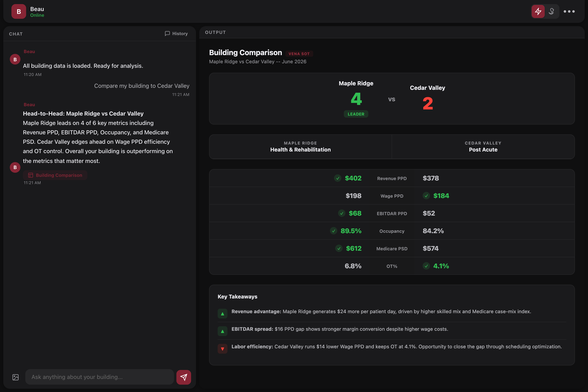Click the image upload icon
This screenshot has height=392, width=588.
point(16,377)
